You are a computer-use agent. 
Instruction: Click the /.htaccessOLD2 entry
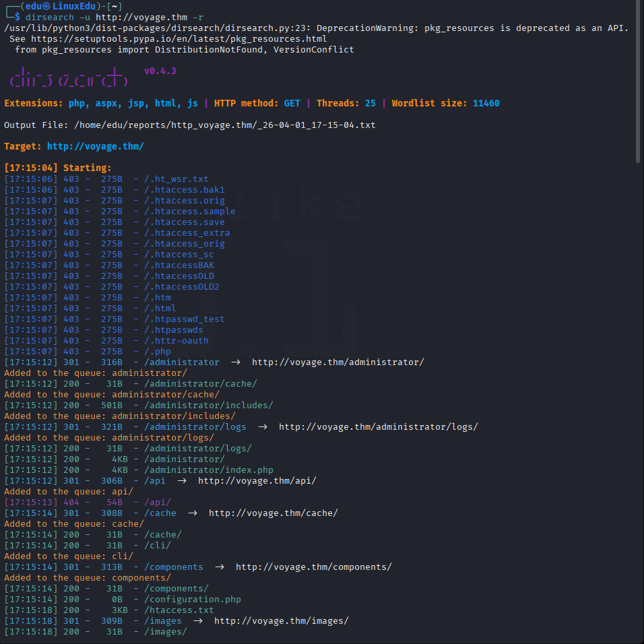(181, 287)
